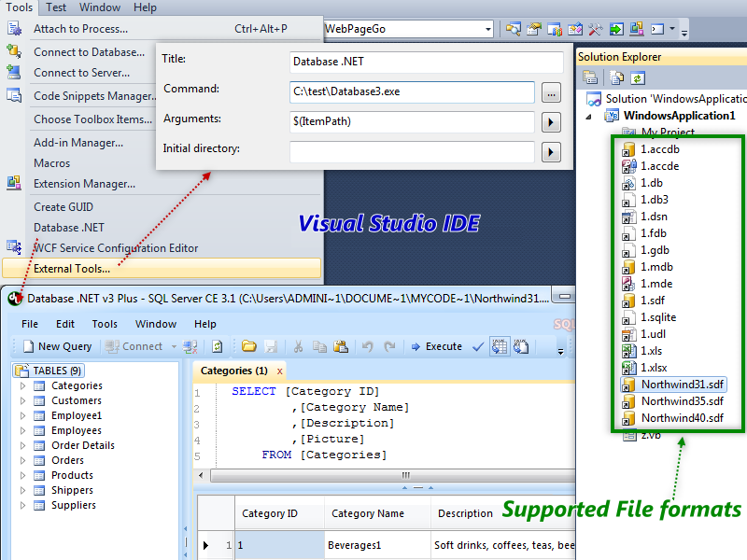Expand the Customers table node
747x560 pixels.
pyautogui.click(x=22, y=400)
